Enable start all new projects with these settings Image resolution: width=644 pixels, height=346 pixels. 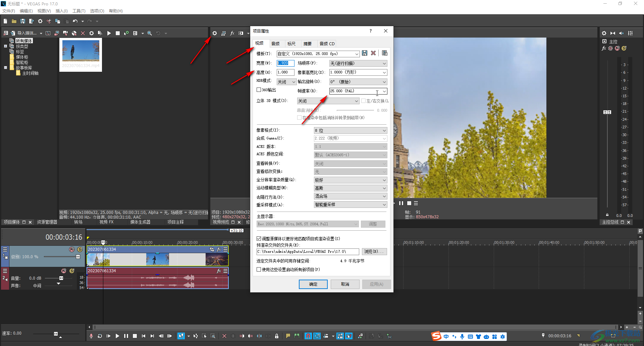(259, 270)
